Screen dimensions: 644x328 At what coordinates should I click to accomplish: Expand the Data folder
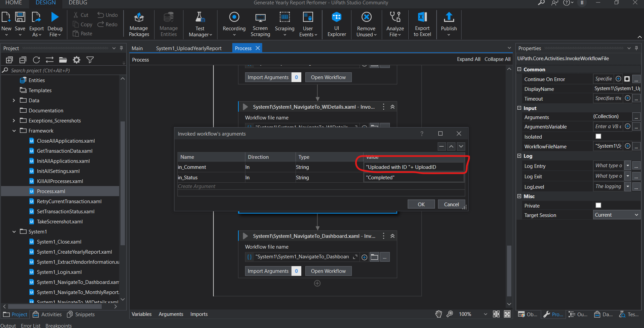pos(14,101)
